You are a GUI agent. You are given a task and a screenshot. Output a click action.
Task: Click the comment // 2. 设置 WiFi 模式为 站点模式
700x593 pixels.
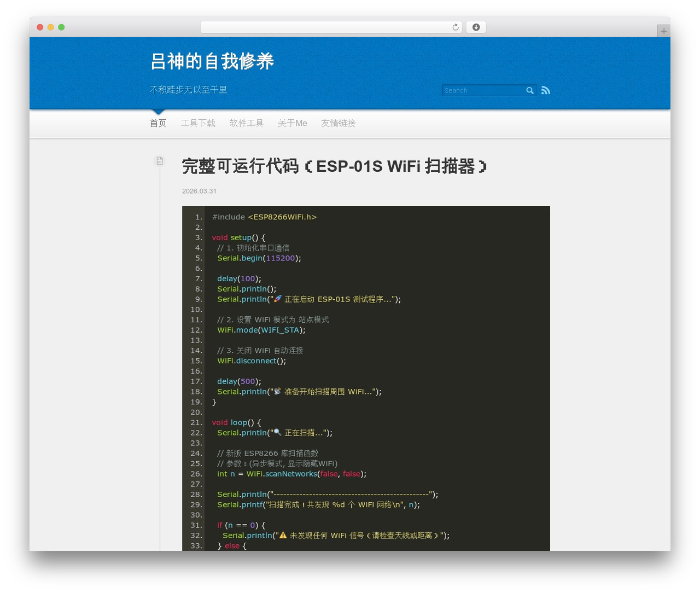(273, 320)
